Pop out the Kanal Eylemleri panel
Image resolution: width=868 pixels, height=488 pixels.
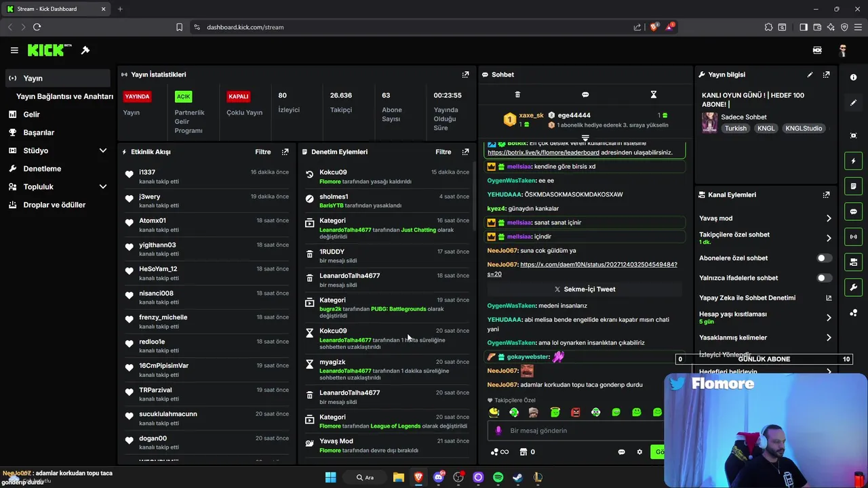point(826,195)
